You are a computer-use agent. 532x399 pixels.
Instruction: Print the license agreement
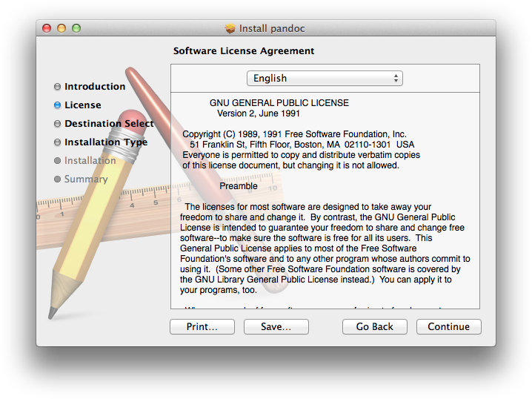(x=202, y=326)
